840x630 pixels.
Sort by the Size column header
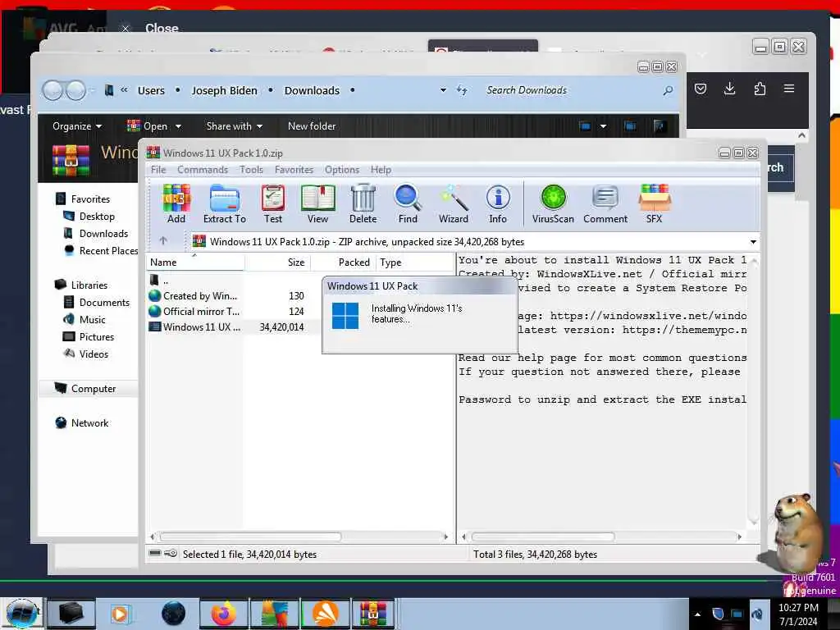277,262
